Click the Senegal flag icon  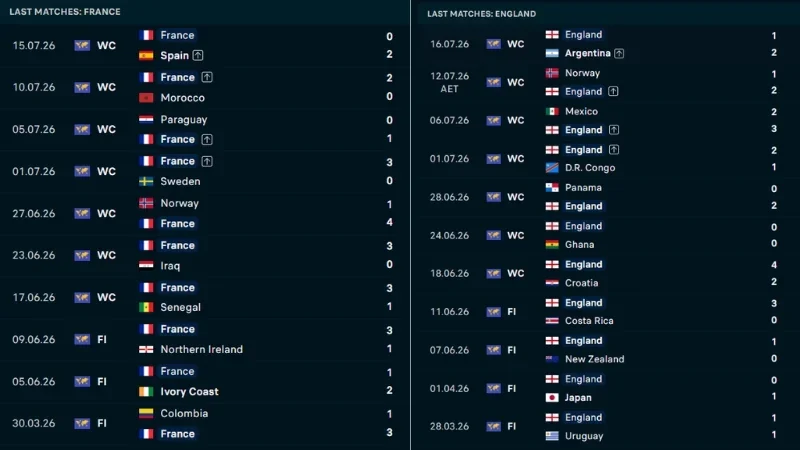pos(146,307)
